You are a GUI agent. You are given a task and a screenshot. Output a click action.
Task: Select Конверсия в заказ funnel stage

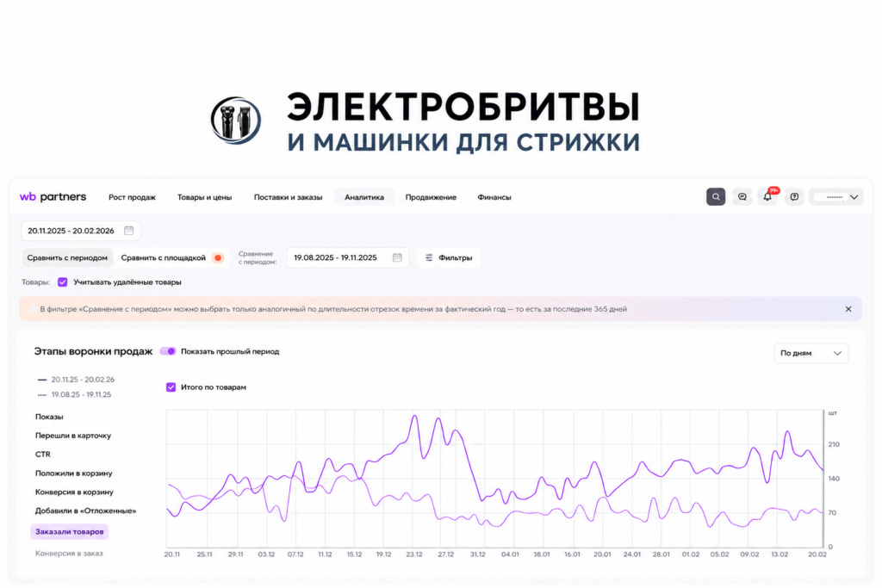69,554
